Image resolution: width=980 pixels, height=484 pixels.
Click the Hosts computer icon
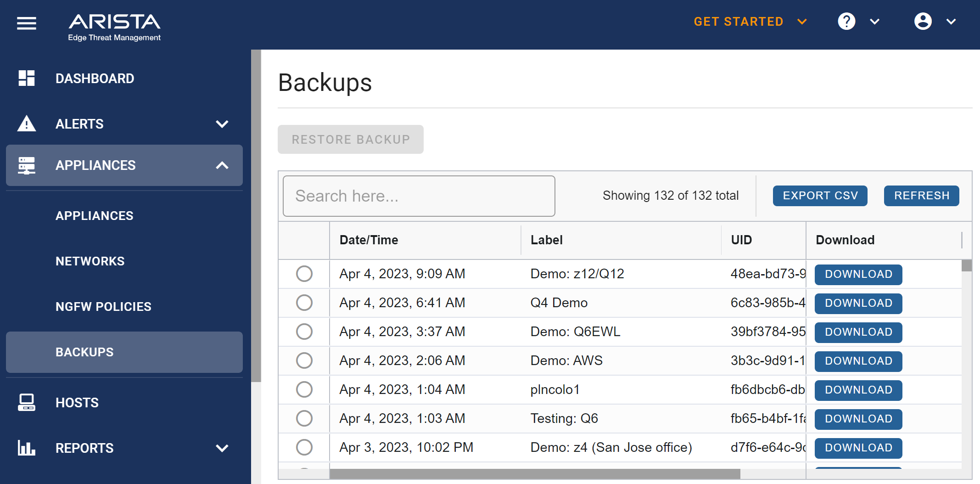pos(27,402)
